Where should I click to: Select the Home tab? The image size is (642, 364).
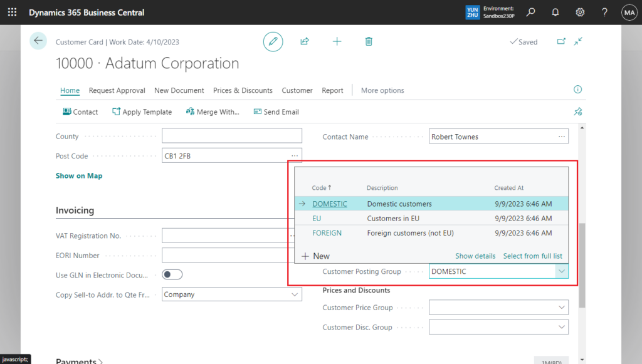tap(70, 90)
